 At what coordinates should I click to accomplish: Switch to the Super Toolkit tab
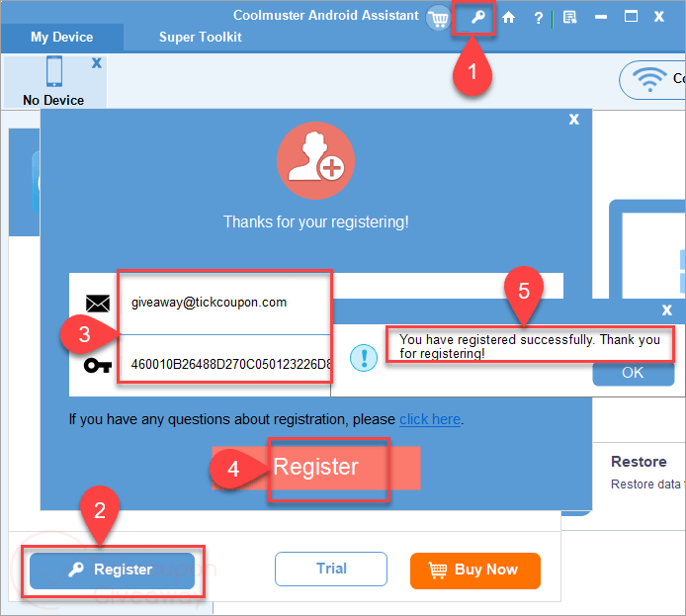point(201,38)
